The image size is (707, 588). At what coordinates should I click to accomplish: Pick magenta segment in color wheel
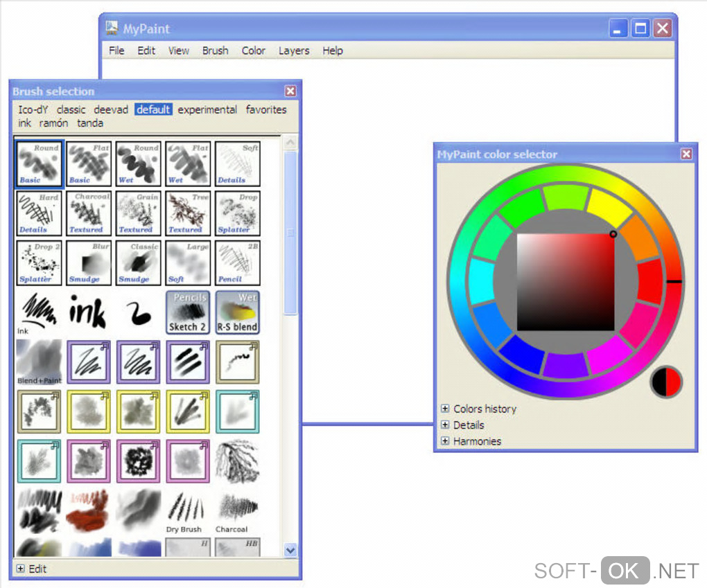[x=611, y=355]
